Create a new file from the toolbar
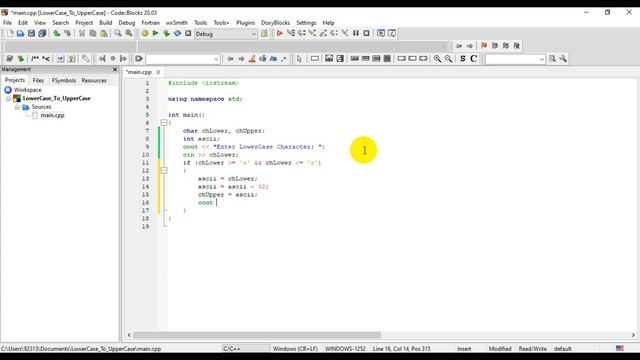This screenshot has height=360, width=640. coord(10,33)
